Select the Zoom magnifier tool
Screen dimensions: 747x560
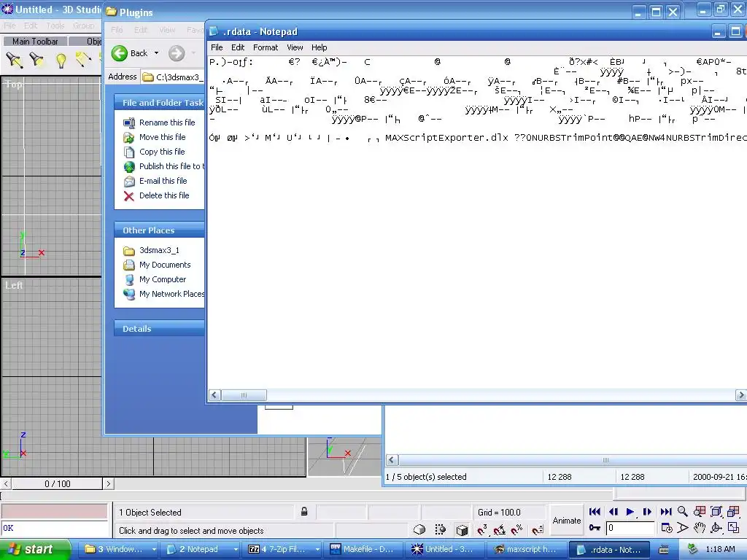(x=683, y=512)
